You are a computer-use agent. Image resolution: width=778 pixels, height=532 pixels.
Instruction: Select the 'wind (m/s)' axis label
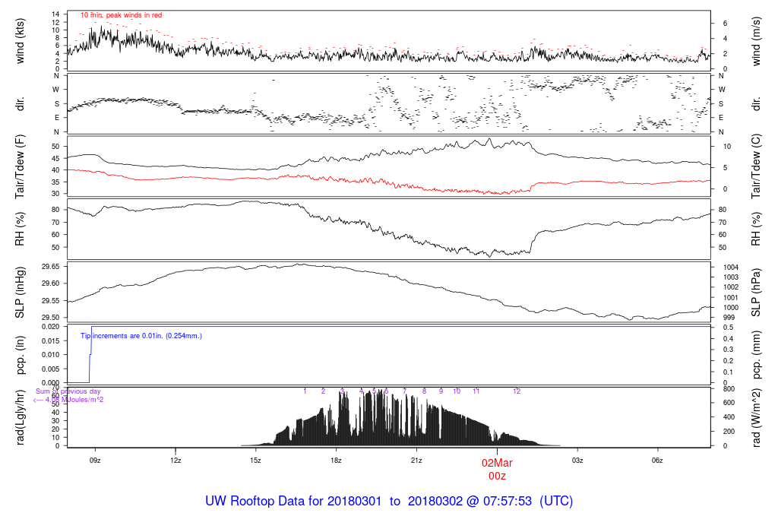(756, 41)
